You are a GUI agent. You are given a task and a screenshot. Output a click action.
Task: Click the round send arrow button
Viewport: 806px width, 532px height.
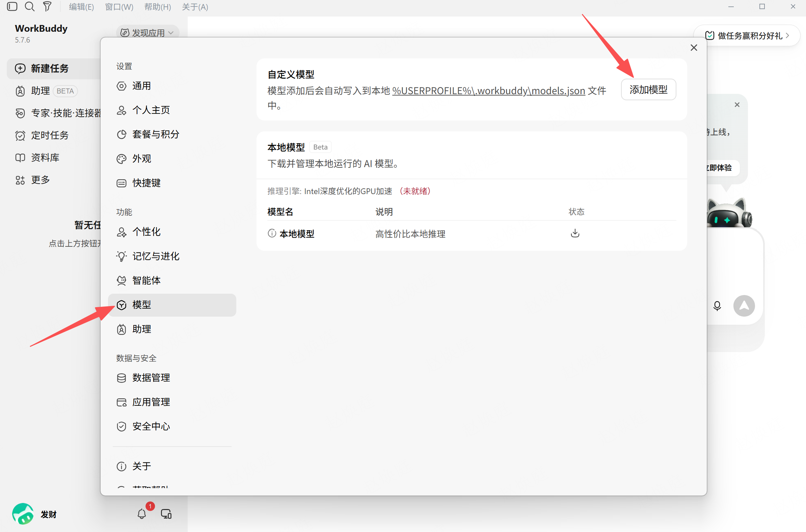(744, 306)
